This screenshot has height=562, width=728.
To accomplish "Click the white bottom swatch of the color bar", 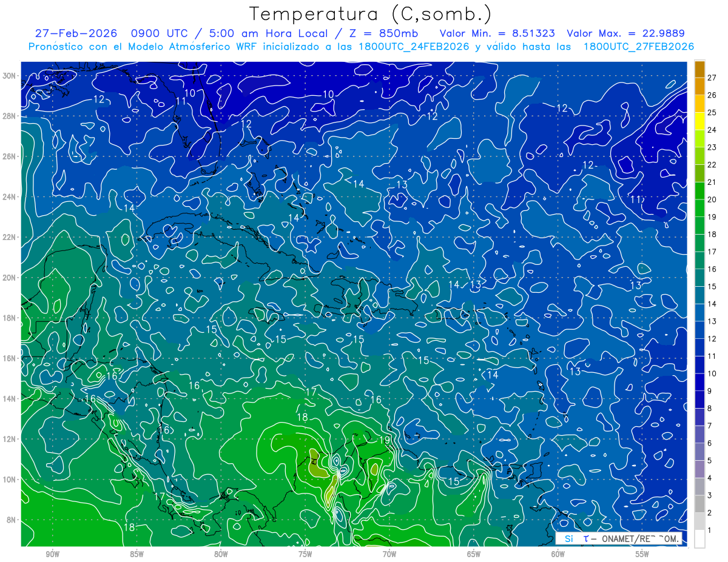I will tap(699, 539).
